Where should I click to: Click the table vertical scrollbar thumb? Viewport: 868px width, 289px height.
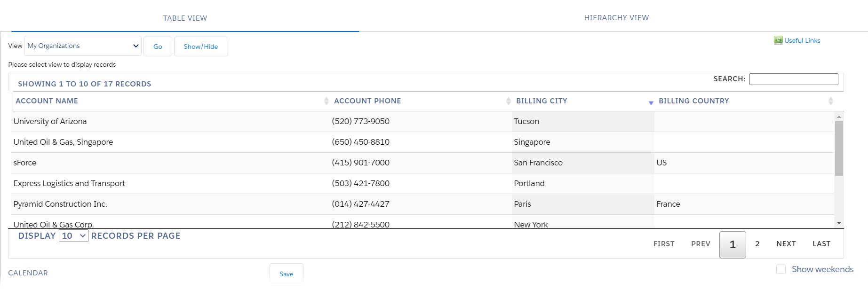pyautogui.click(x=839, y=148)
